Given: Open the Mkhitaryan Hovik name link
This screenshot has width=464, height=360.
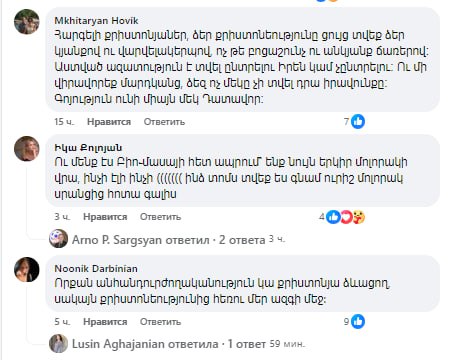Looking at the screenshot, I should click(x=96, y=21).
